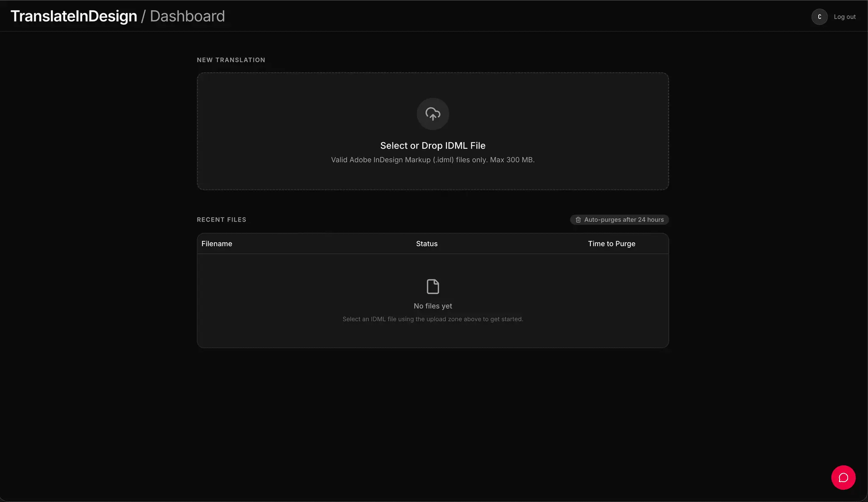868x502 pixels.
Task: Click the Filename column header
Action: tap(217, 244)
